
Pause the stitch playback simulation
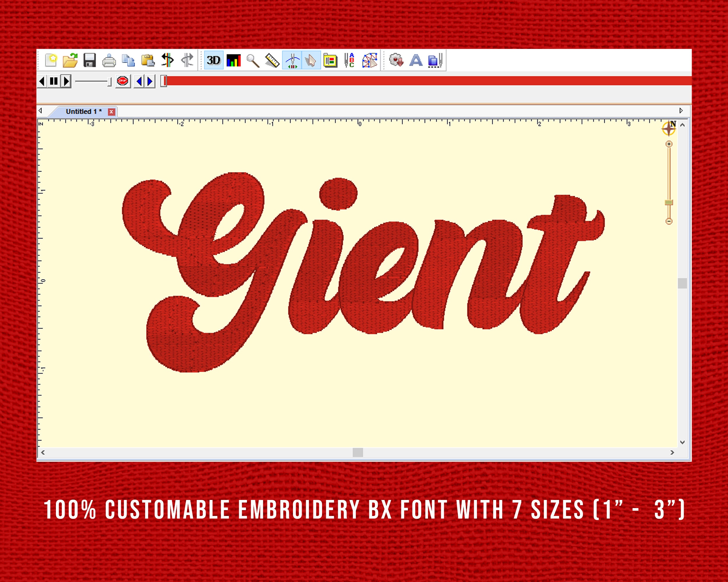53,81
